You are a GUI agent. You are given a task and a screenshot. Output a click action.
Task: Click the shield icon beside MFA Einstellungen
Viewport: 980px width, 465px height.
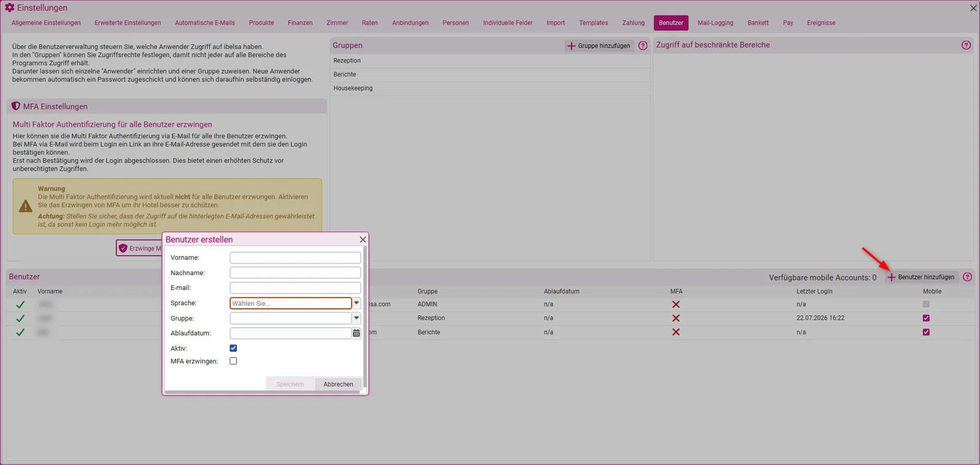point(16,106)
